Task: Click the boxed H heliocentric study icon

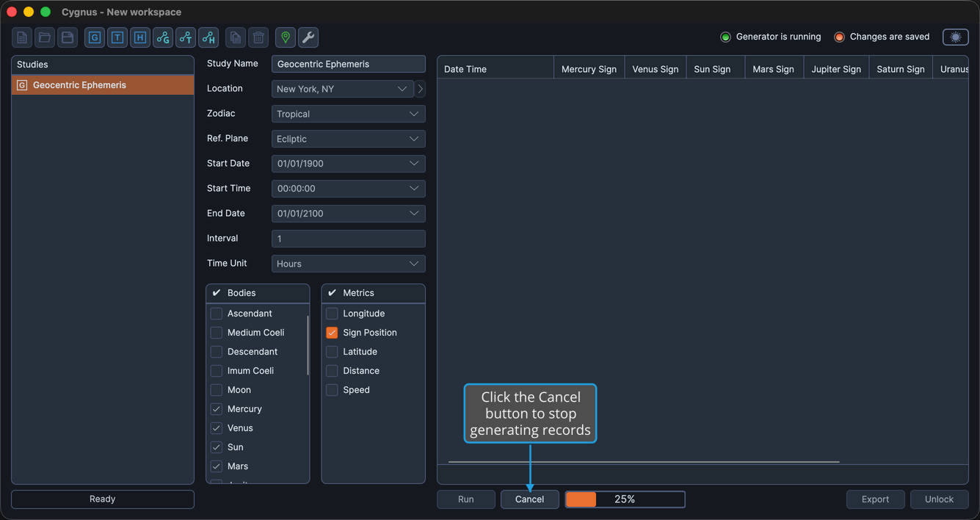Action: [140, 37]
